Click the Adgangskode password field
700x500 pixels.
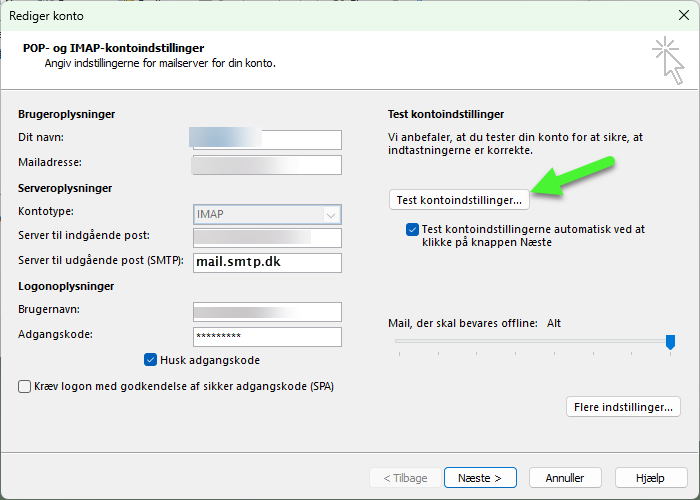(267, 337)
